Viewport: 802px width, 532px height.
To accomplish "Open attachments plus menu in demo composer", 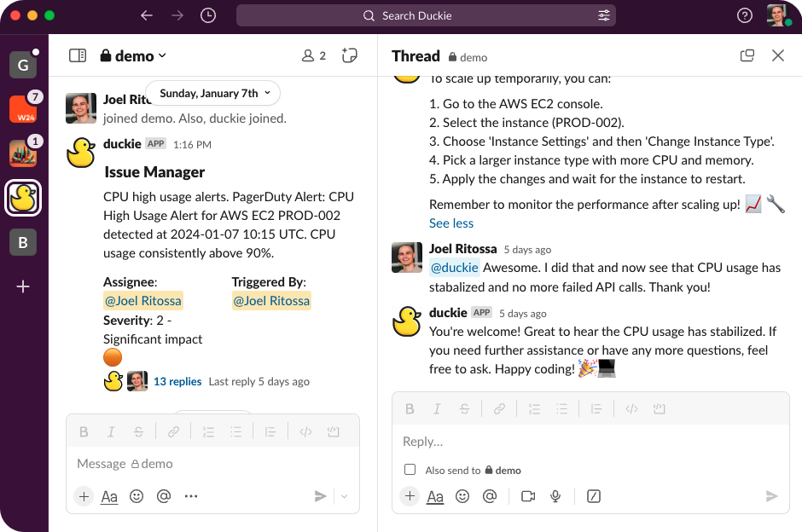I will [x=84, y=496].
